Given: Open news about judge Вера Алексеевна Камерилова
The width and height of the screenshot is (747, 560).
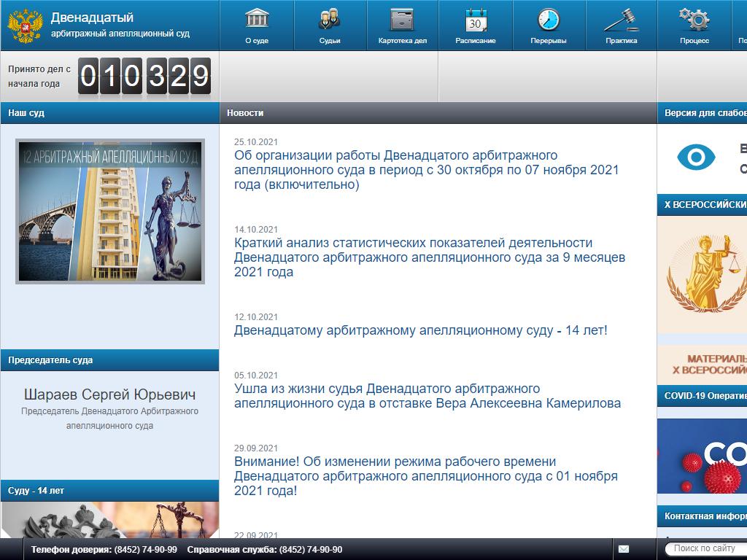Looking at the screenshot, I should 427,396.
